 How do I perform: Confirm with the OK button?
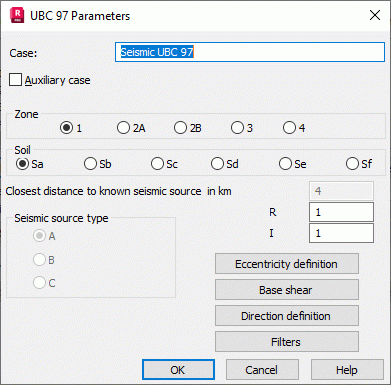click(178, 370)
